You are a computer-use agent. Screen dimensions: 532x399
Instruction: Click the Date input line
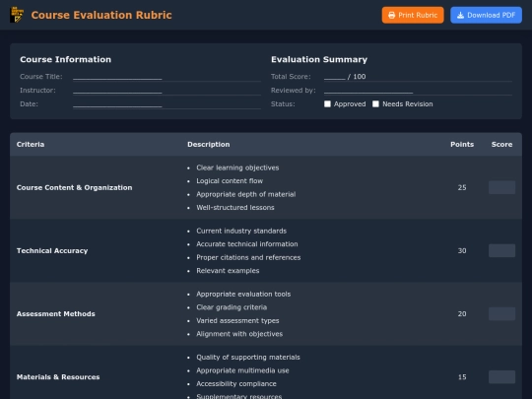[x=166, y=104]
